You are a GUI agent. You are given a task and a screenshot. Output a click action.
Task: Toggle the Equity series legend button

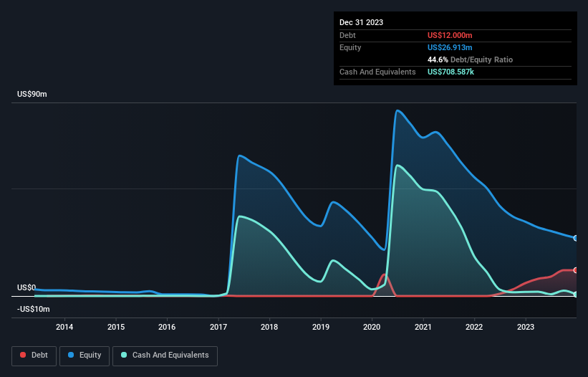click(85, 355)
